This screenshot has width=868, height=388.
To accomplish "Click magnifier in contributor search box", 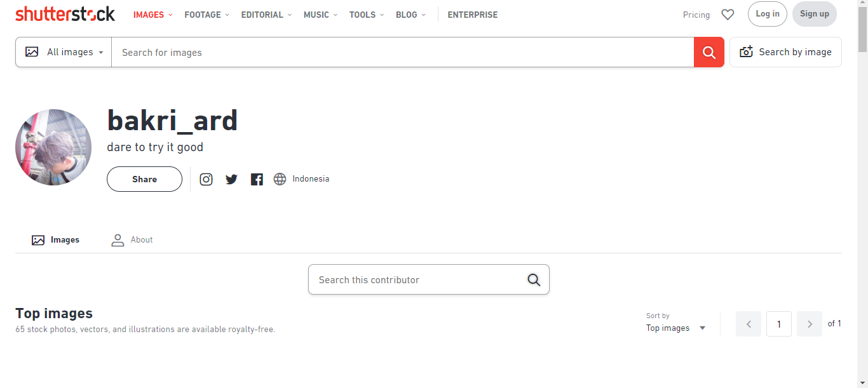I will 534,280.
